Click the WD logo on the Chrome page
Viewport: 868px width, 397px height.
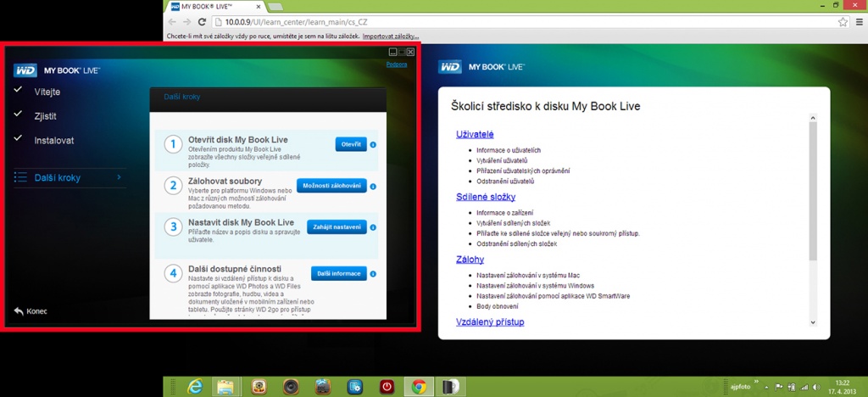coord(450,66)
